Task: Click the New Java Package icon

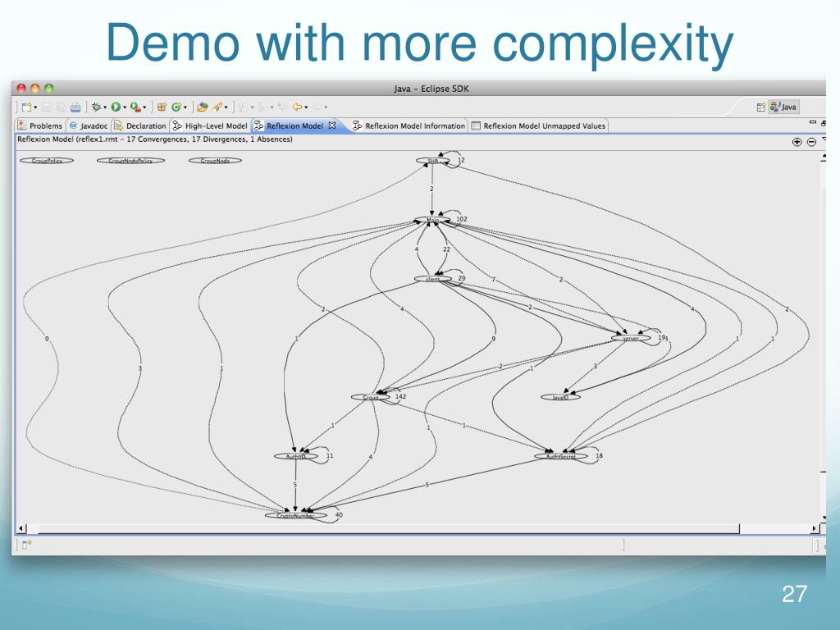Action: pyautogui.click(x=162, y=107)
